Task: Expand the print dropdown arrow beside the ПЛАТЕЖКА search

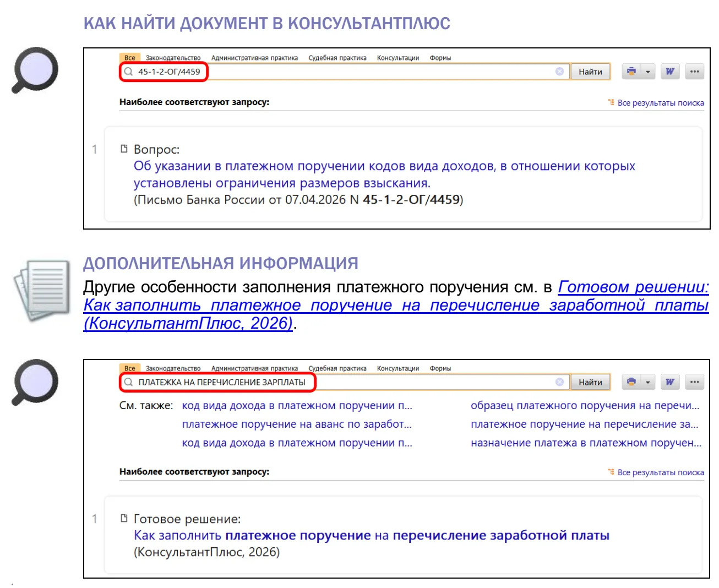Action: click(x=648, y=382)
